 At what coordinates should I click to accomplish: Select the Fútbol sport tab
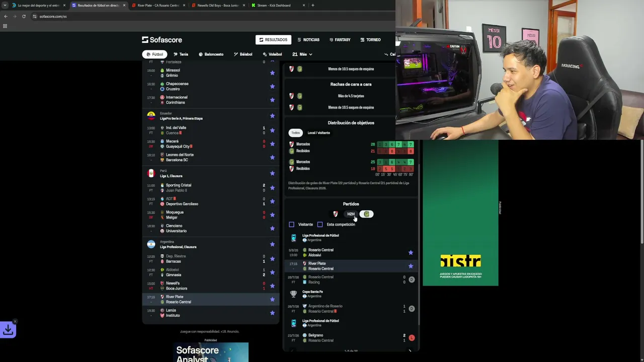click(x=154, y=54)
